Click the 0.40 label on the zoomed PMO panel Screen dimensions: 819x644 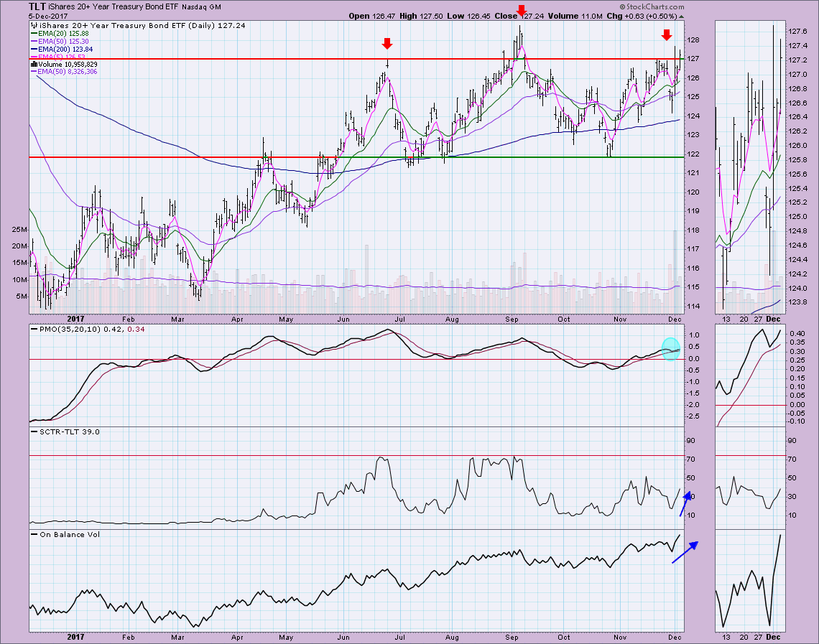pos(797,333)
